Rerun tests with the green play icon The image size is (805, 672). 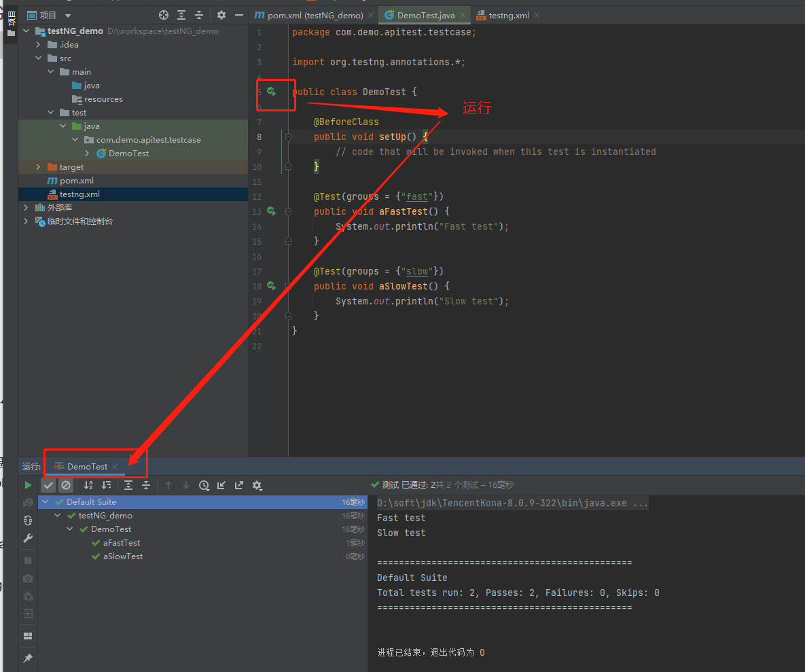[28, 484]
